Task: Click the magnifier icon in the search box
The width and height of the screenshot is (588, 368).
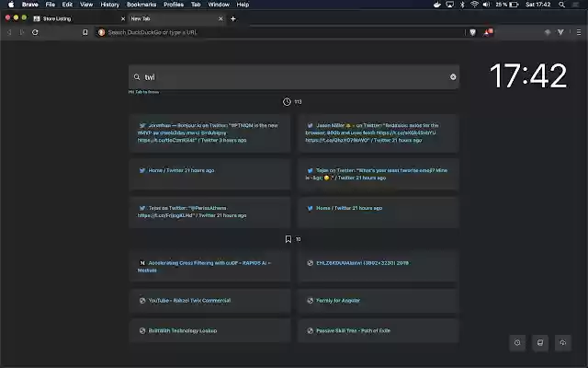Action: (137, 77)
